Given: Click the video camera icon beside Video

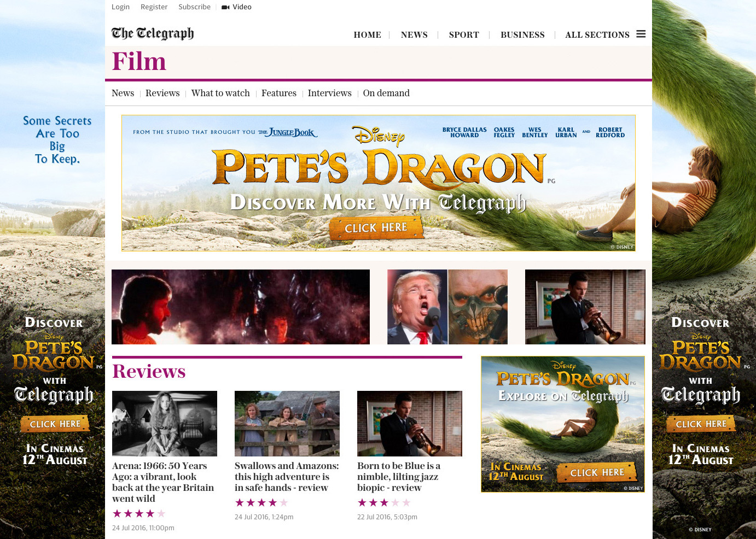Looking at the screenshot, I should tap(225, 7).
